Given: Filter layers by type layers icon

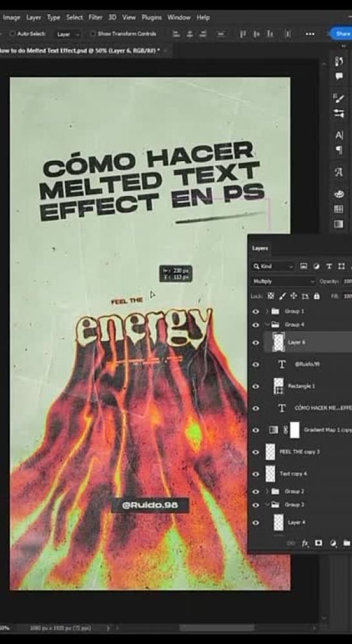Looking at the screenshot, I should [329, 266].
